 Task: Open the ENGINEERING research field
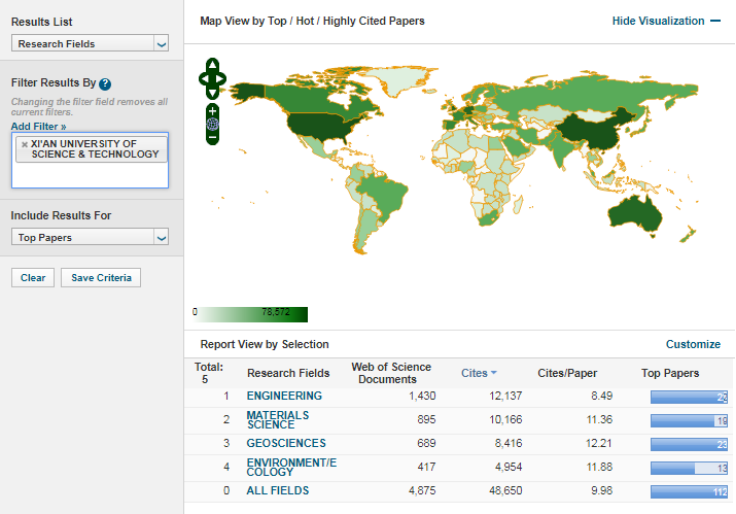coord(284,396)
